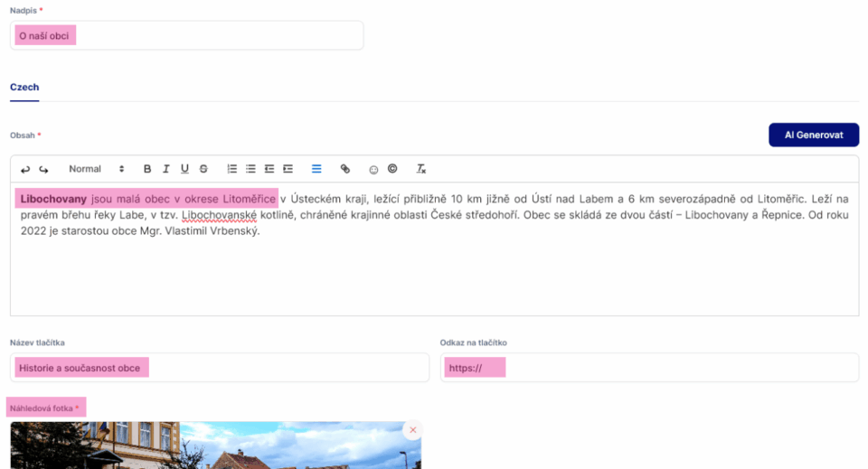Click into the Odkaz na tlačítko field

(648, 368)
